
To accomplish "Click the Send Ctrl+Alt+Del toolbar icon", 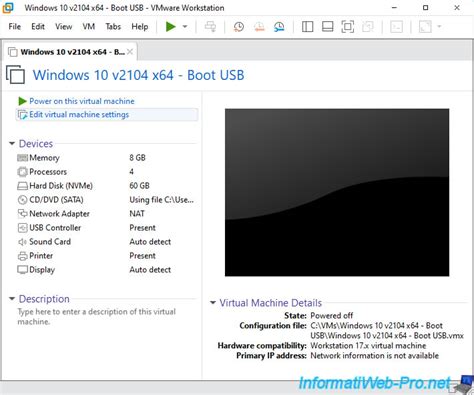I will (210, 27).
